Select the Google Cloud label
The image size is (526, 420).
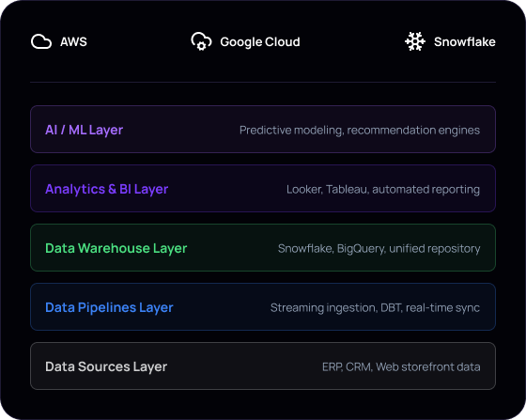[260, 42]
